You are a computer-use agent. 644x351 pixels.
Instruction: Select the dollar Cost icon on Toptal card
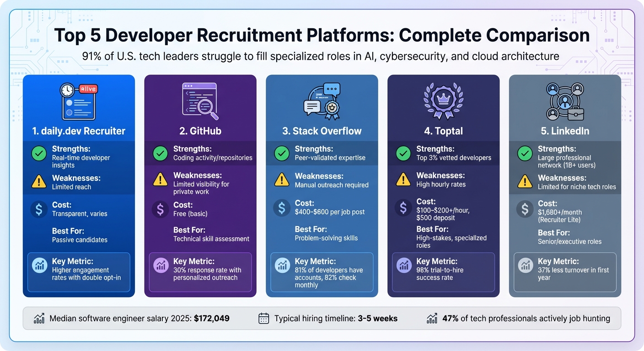click(402, 208)
